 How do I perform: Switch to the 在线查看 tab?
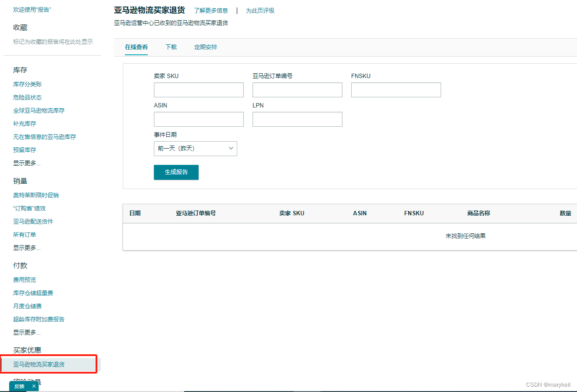click(136, 47)
